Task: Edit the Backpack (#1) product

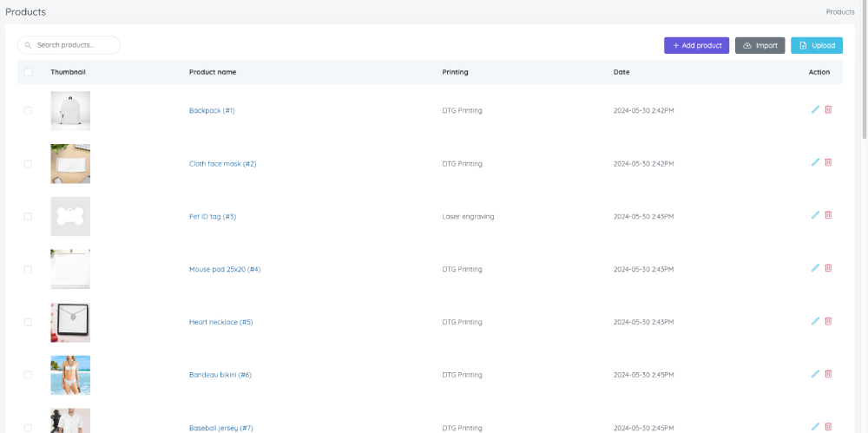Action: pos(815,109)
